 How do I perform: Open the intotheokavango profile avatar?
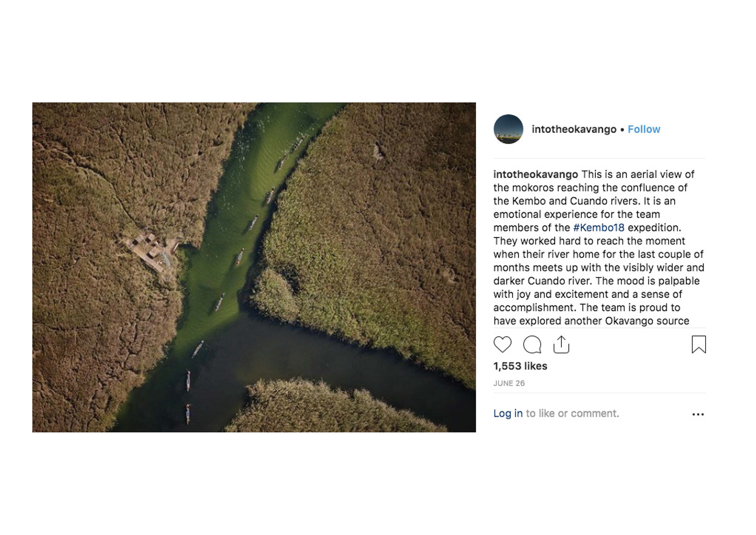[508, 129]
